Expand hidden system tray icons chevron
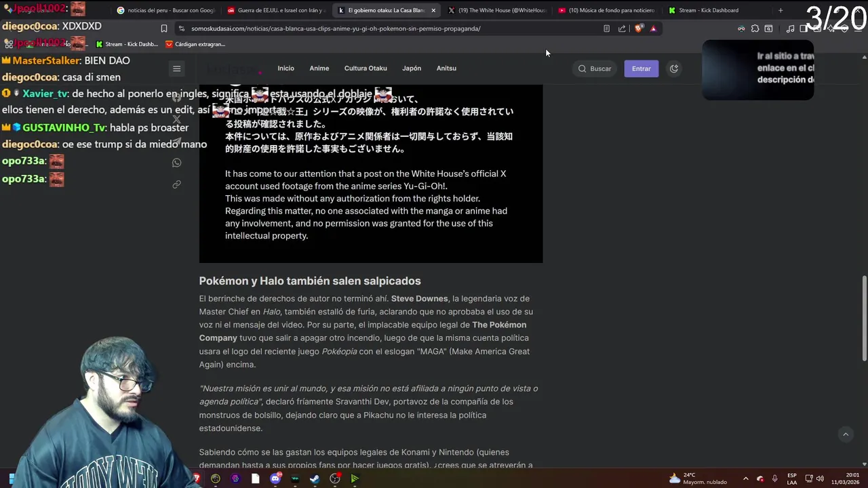This screenshot has width=868, height=488. point(746,479)
